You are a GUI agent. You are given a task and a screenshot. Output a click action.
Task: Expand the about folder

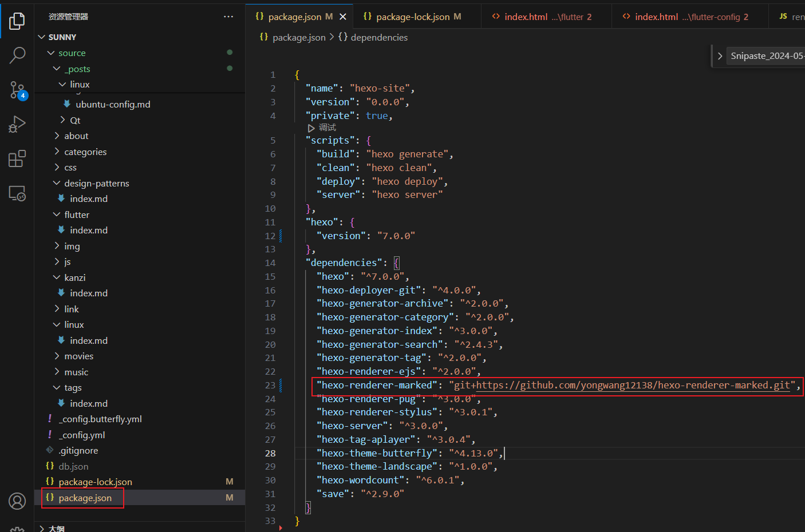(x=57, y=136)
